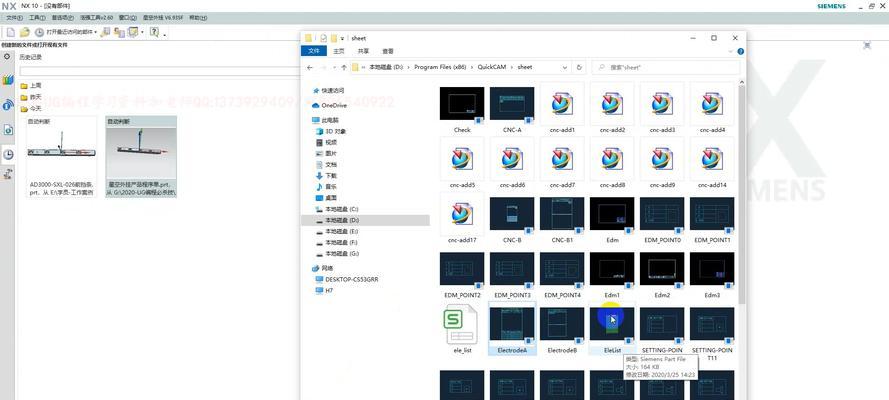Image resolution: width=889 pixels, height=400 pixels.
Task: Select DESKTOP-CS53GRR under network
Action: click(347, 279)
